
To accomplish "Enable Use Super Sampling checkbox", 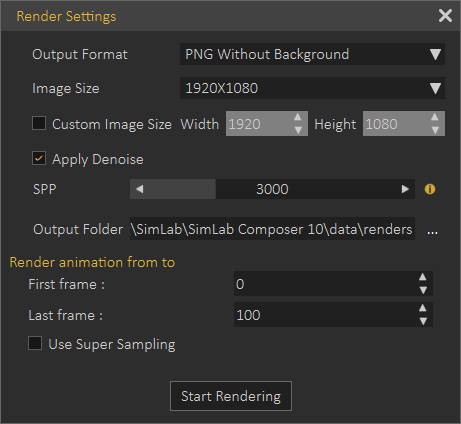I will pos(35,343).
